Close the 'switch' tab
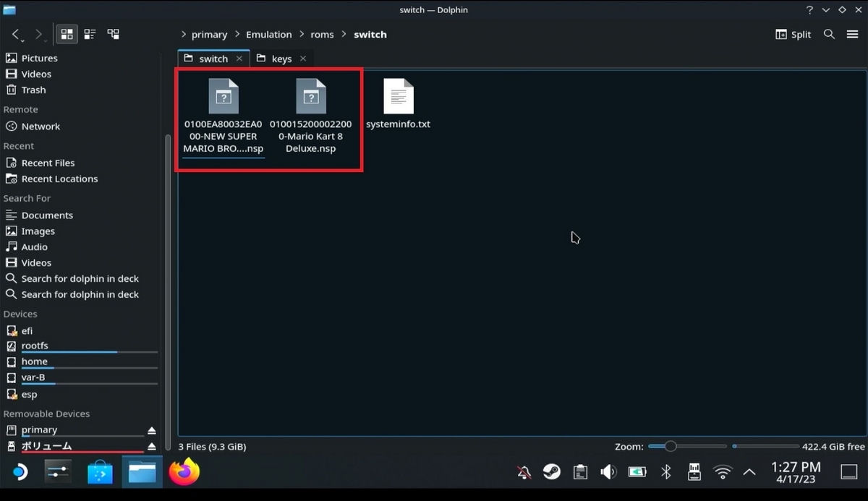This screenshot has height=501, width=868. pyautogui.click(x=239, y=59)
